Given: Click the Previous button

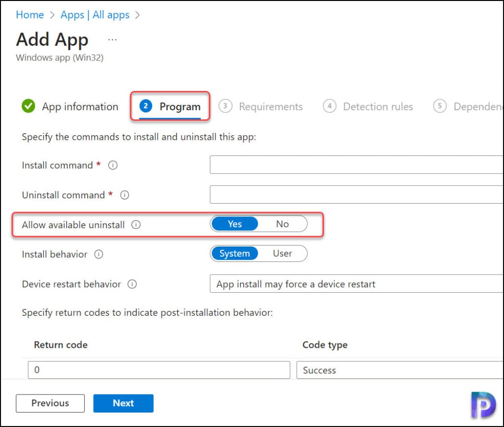Looking at the screenshot, I should (x=50, y=403).
